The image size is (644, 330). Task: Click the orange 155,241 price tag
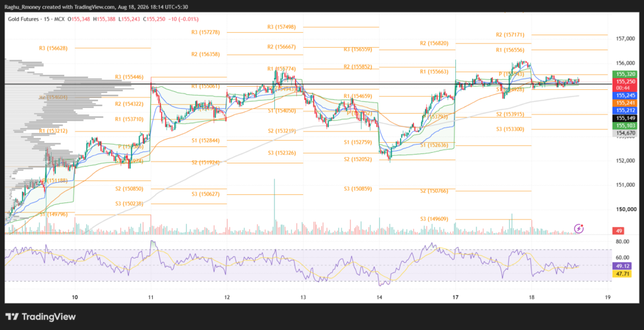point(625,102)
